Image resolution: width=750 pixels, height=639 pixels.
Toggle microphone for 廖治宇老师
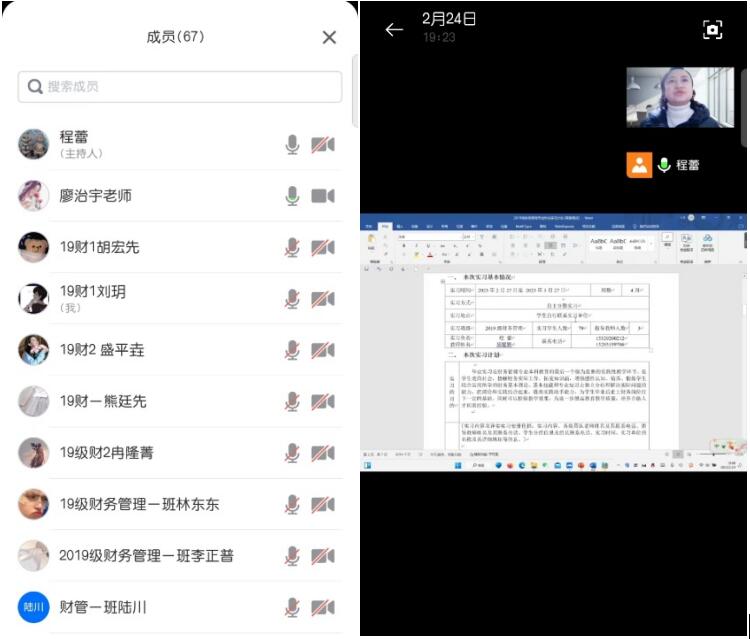point(292,196)
